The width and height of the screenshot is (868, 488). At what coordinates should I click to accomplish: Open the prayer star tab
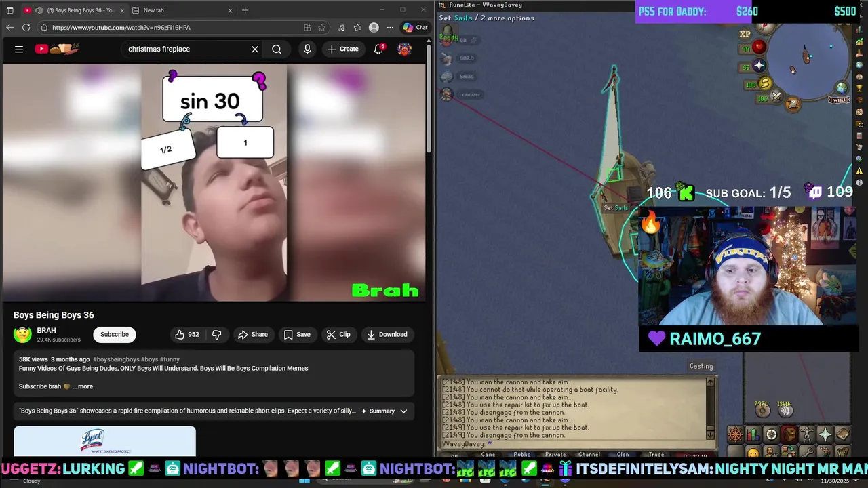pyautogui.click(x=825, y=434)
